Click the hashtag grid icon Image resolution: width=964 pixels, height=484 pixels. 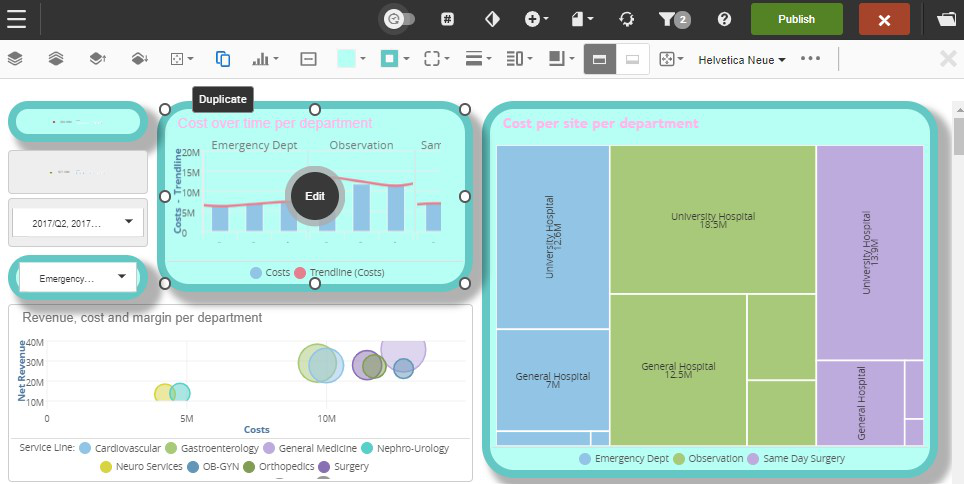click(x=449, y=19)
